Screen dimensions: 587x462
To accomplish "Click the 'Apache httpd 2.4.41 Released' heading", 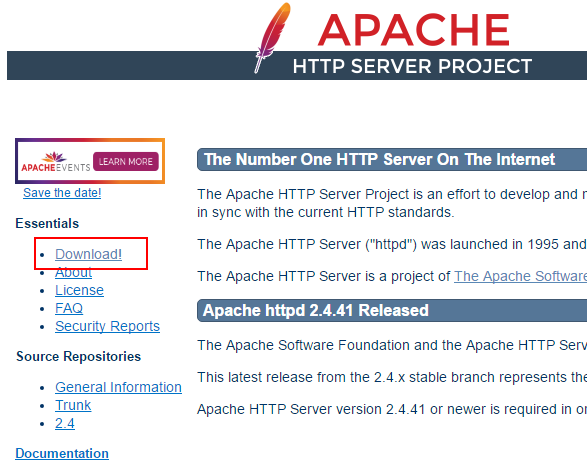I will point(316,310).
